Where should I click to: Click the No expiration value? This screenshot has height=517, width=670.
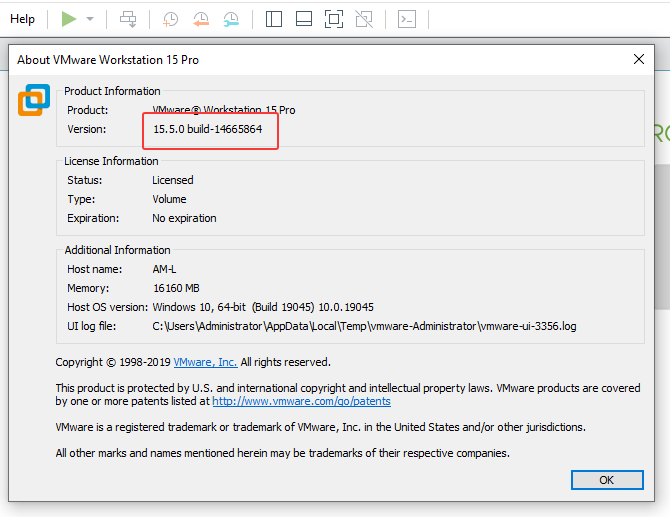[184, 218]
